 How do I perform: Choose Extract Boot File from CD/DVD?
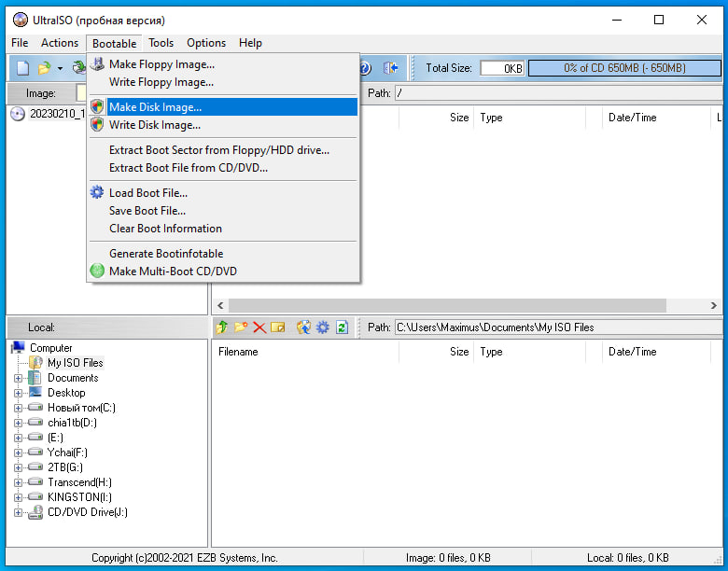pos(223,168)
